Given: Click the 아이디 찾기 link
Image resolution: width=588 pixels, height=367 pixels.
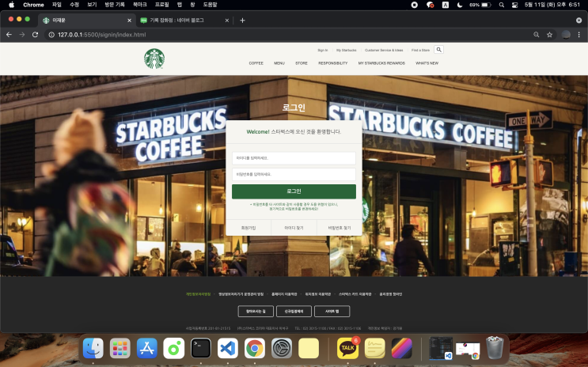Looking at the screenshot, I should [x=294, y=228].
